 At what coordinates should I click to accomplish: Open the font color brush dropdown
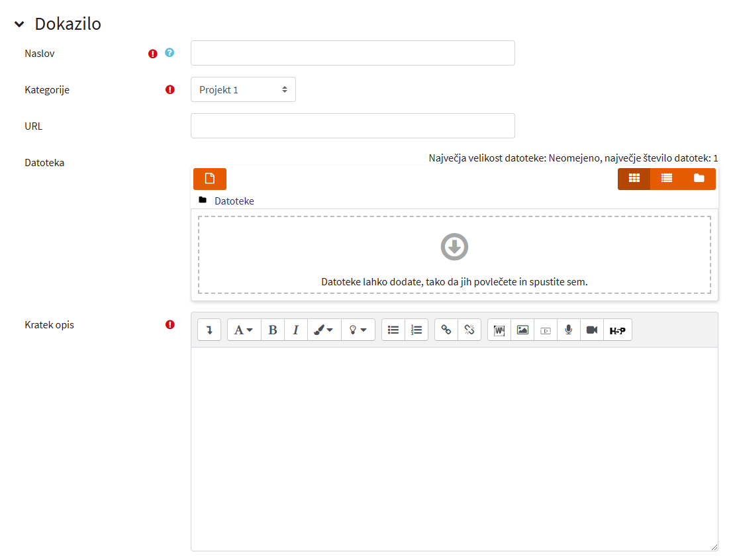324,330
